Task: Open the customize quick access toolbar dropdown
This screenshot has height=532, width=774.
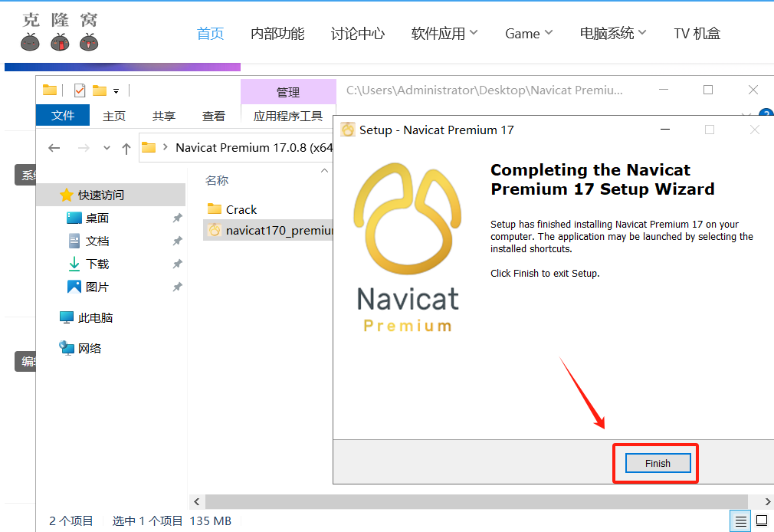Action: click(116, 91)
